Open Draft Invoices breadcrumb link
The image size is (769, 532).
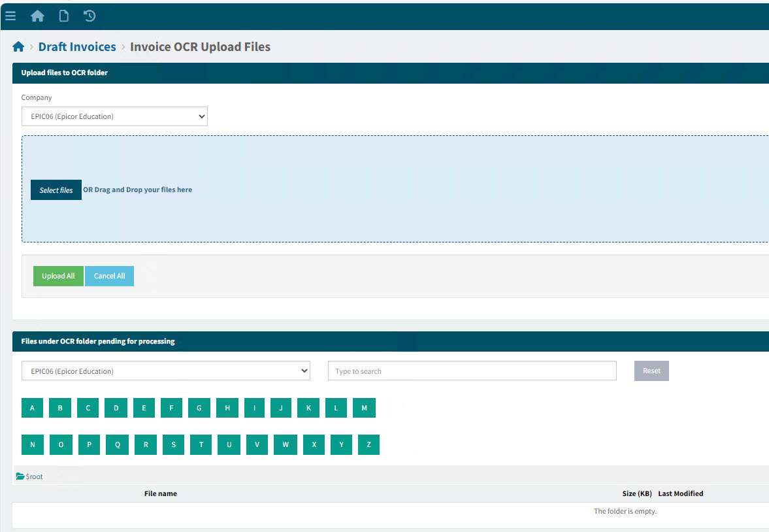[x=77, y=47]
